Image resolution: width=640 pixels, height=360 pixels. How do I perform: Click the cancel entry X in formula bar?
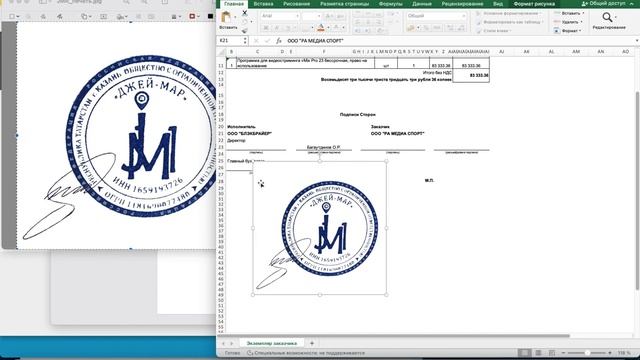pyautogui.click(x=256, y=41)
